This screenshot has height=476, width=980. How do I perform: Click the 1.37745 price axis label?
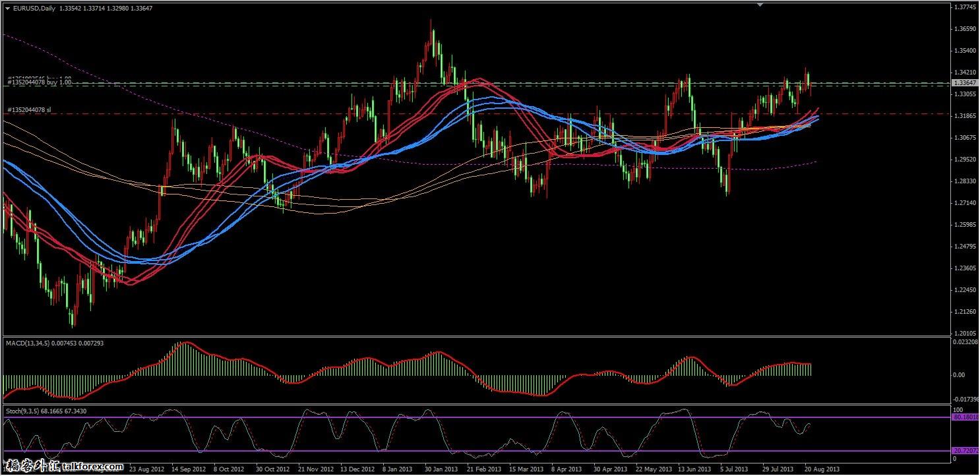click(x=965, y=8)
